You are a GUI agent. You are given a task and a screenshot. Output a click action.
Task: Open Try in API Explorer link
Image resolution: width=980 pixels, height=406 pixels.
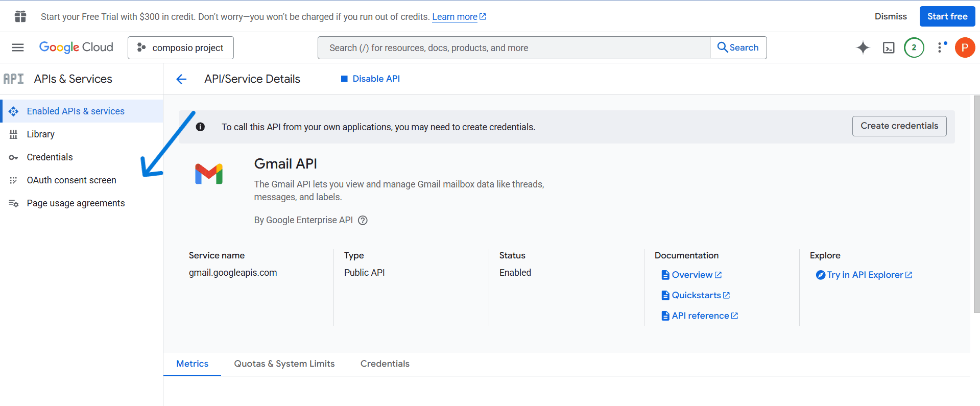(x=864, y=275)
